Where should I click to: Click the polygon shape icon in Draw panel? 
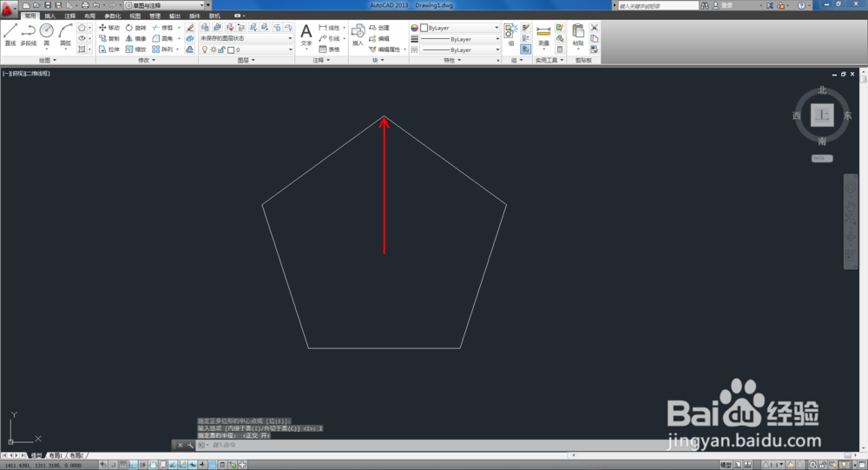[82, 28]
